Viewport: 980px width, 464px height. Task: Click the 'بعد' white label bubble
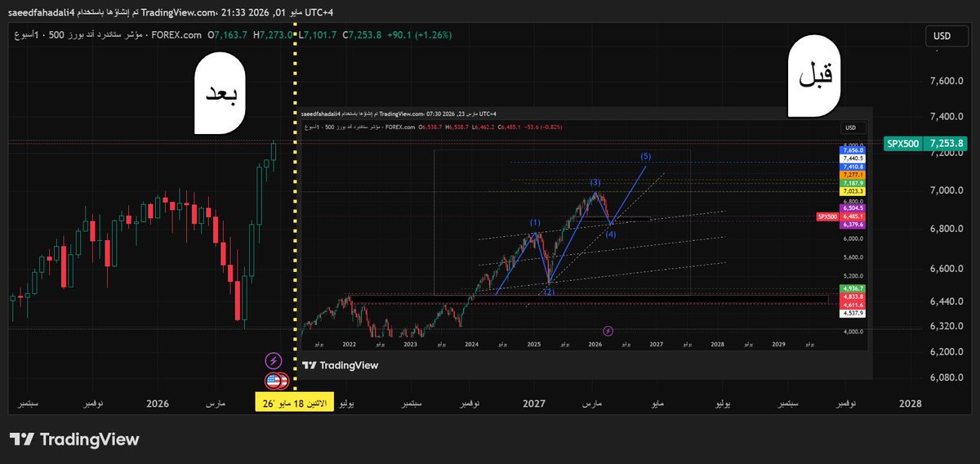[x=220, y=94]
